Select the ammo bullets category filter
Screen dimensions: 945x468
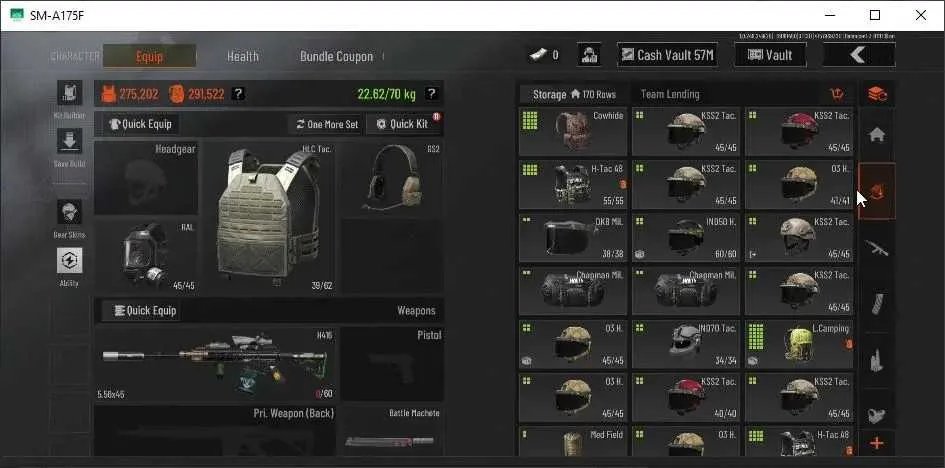click(877, 360)
